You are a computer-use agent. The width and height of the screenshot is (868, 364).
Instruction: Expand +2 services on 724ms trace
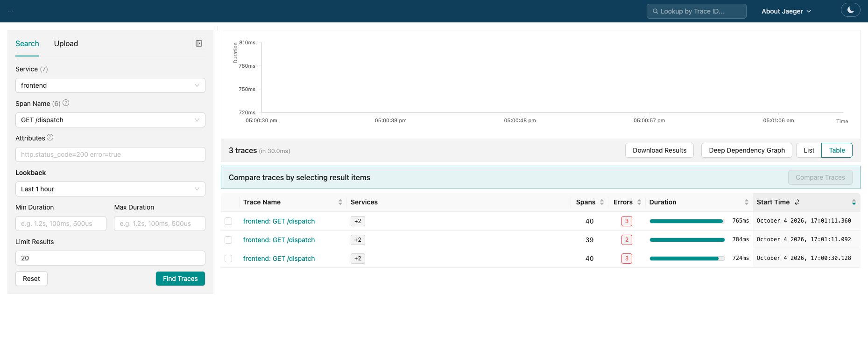(x=358, y=259)
